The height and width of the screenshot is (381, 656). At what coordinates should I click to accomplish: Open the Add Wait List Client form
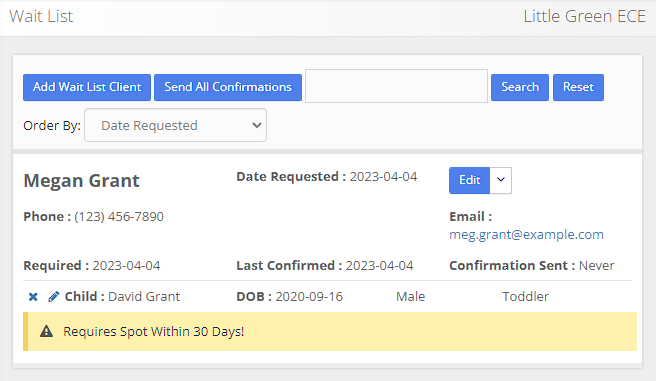[87, 87]
